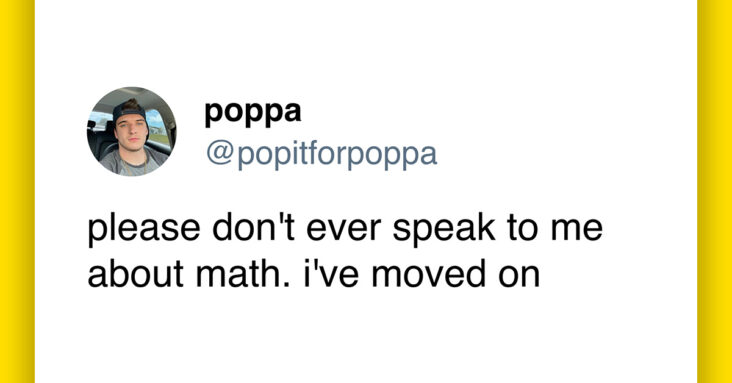Click the word "ever" in the tweet
This screenshot has height=383, width=732.
pyautogui.click(x=344, y=231)
